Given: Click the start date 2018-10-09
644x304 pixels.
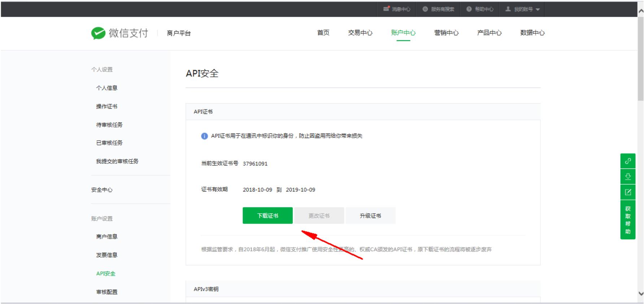Looking at the screenshot, I should [x=257, y=190].
